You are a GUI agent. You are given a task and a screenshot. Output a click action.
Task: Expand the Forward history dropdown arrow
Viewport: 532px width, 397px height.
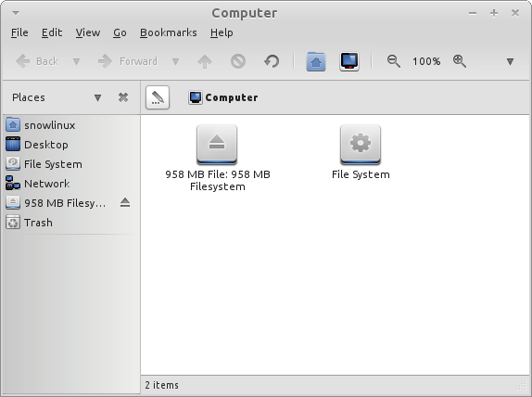tap(175, 61)
